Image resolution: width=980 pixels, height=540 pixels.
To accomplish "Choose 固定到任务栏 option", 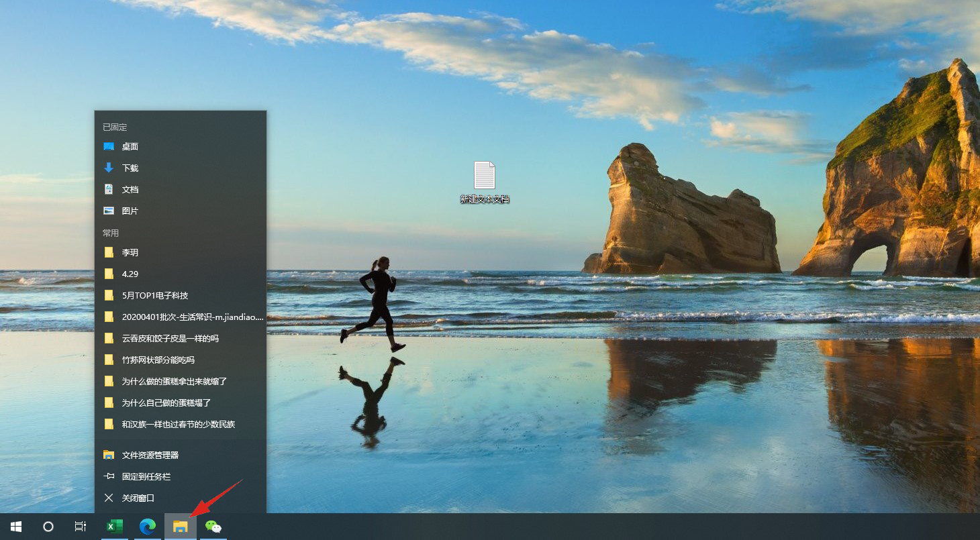I will tap(181, 476).
